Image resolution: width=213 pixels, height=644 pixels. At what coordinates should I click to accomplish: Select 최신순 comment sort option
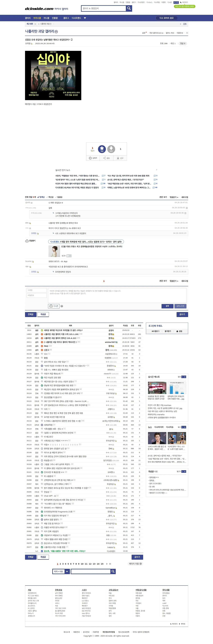tap(50, 197)
